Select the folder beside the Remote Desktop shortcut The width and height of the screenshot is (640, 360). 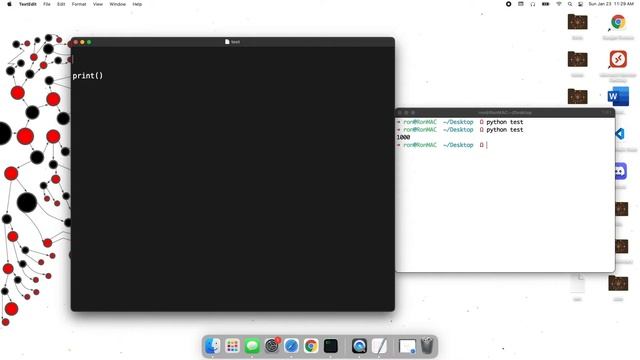pos(577,60)
